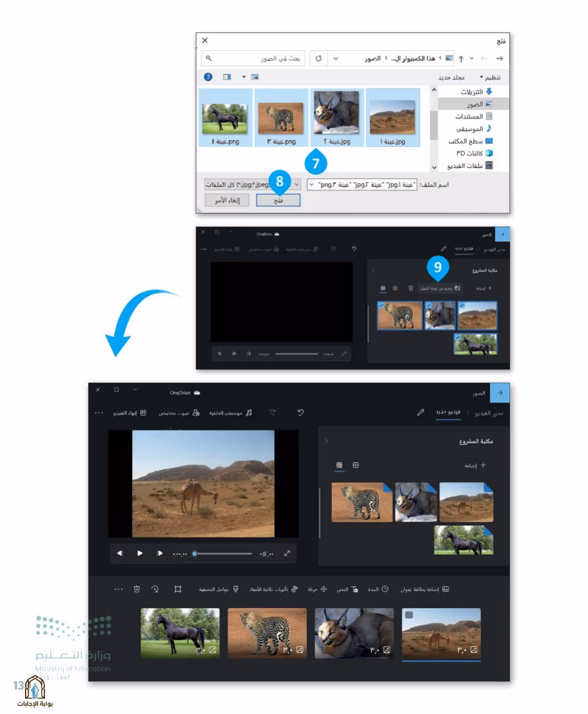The image size is (588, 714).
Task: Change view using the view icon in dialog
Action: [x=255, y=77]
